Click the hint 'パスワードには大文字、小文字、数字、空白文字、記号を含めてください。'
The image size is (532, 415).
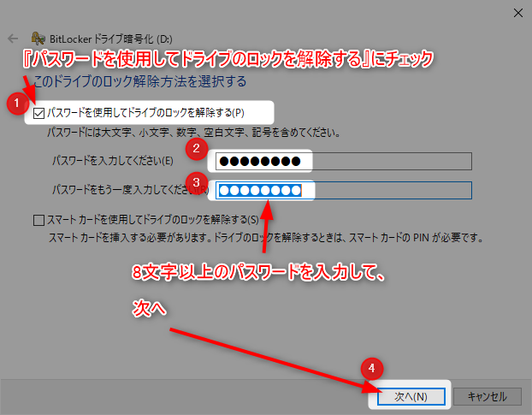pyautogui.click(x=194, y=133)
